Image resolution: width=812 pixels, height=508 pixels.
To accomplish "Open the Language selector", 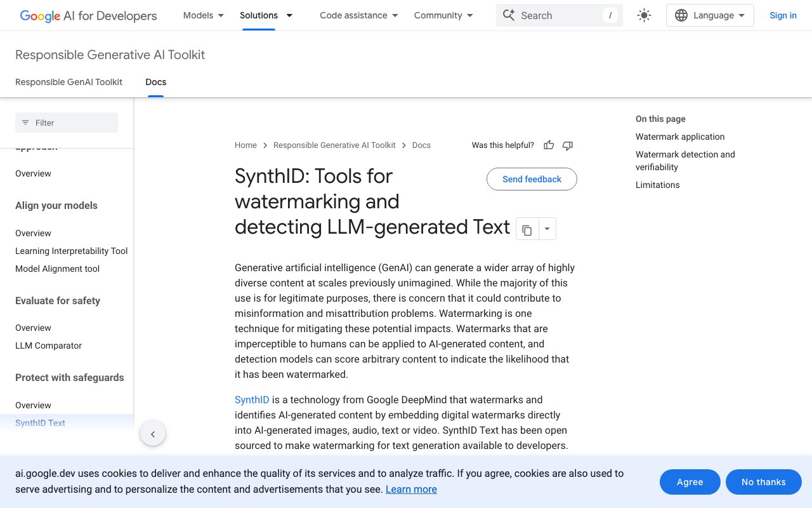I will (x=710, y=15).
